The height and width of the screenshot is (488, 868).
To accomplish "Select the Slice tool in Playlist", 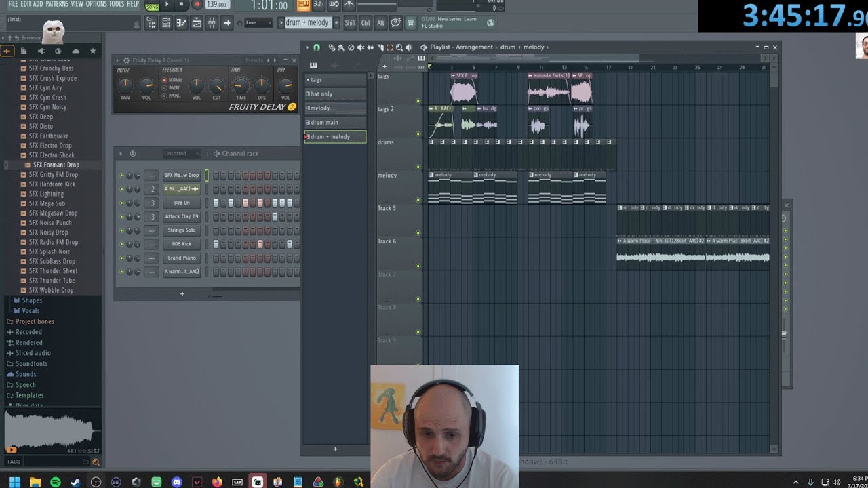I will click(380, 47).
